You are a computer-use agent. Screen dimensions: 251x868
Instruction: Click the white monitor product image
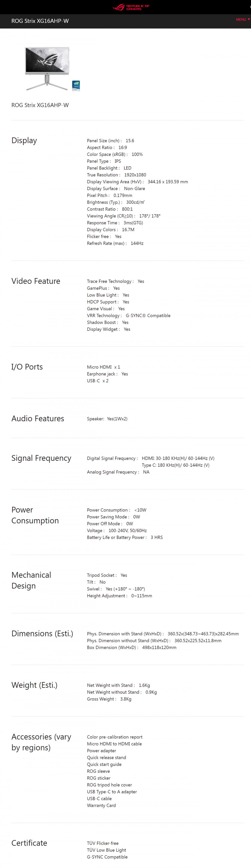coord(47,68)
